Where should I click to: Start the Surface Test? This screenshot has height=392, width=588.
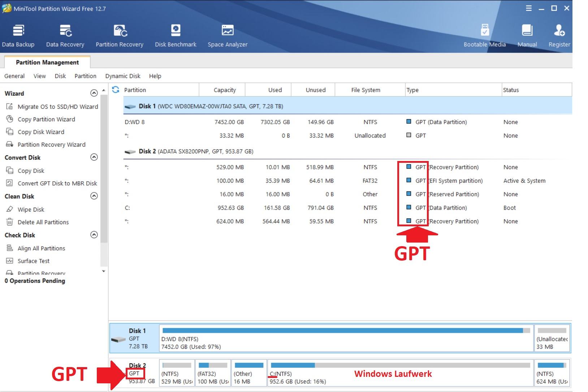(x=28, y=261)
